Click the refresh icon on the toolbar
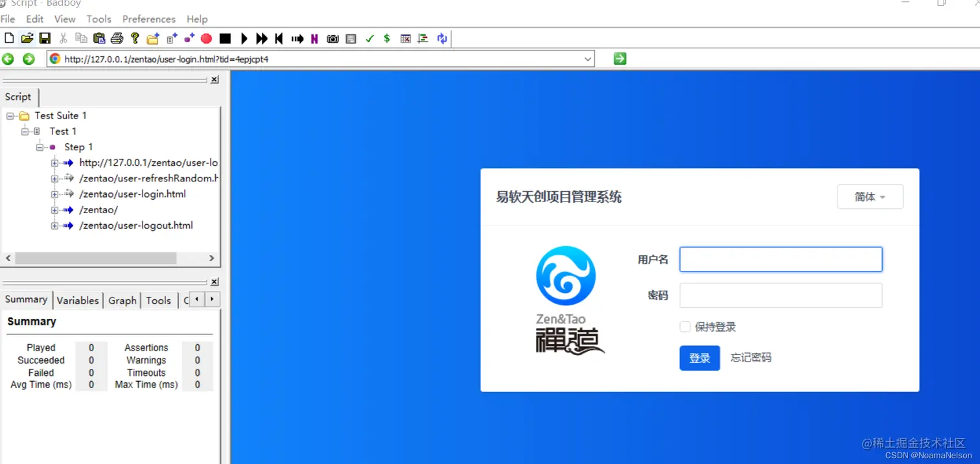This screenshot has height=464, width=980. (442, 38)
